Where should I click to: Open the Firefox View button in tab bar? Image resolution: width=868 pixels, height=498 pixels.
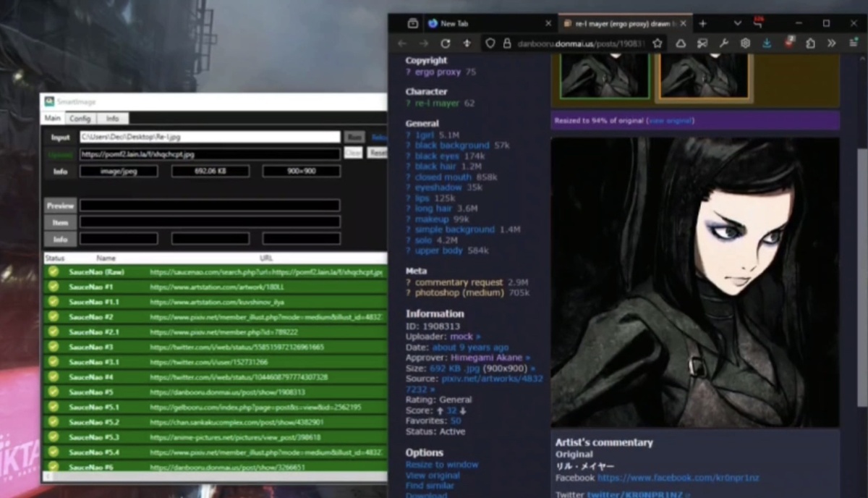click(412, 23)
